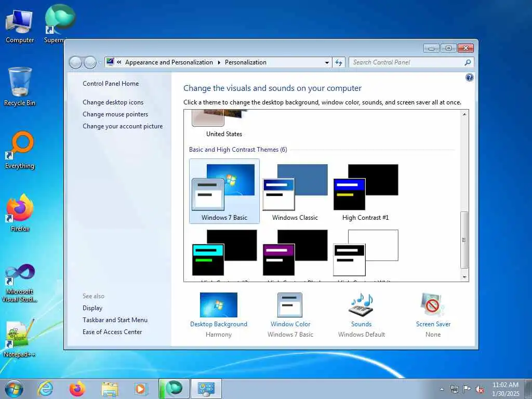532x399 pixels.
Task: Open Ease of Access Center link
Action: 112,332
